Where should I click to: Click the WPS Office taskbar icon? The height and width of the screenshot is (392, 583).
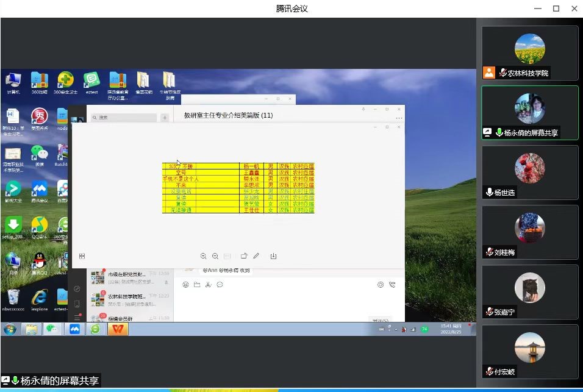point(118,329)
